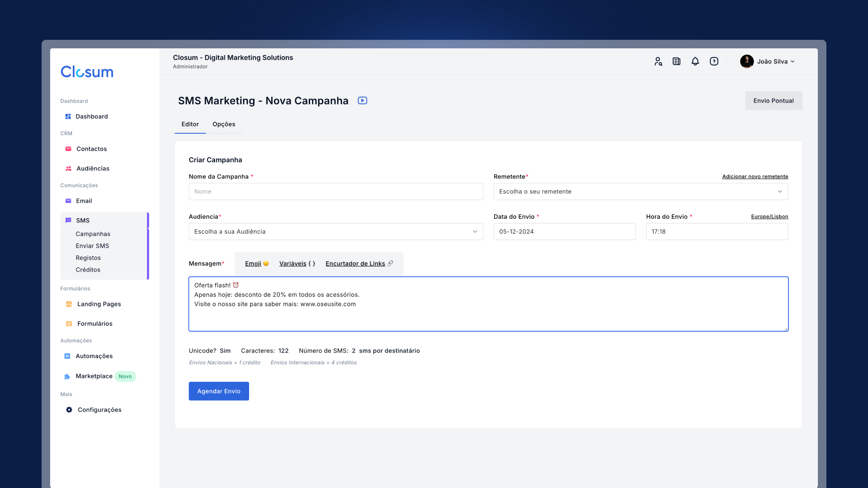Open the user search icon in header

coord(658,61)
